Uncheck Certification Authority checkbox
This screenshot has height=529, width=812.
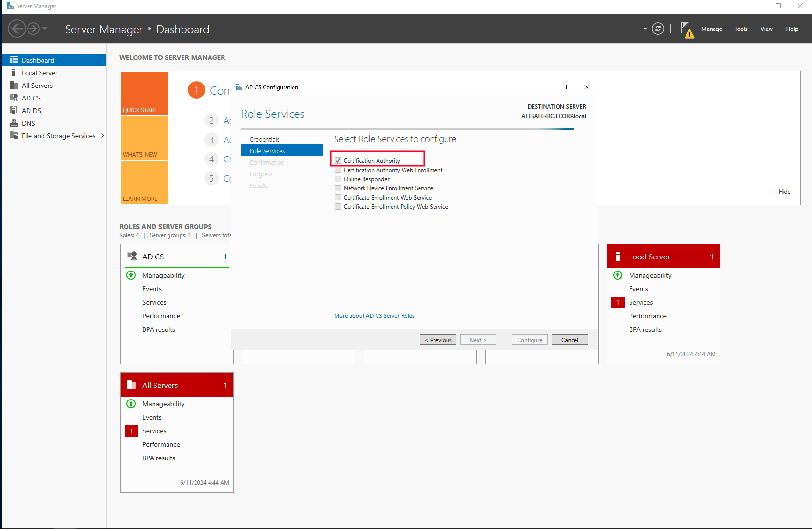point(338,160)
